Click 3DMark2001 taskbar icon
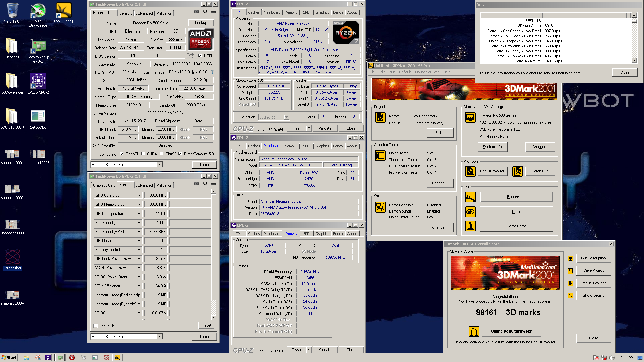Image resolution: width=644 pixels, height=362 pixels. (x=118, y=358)
